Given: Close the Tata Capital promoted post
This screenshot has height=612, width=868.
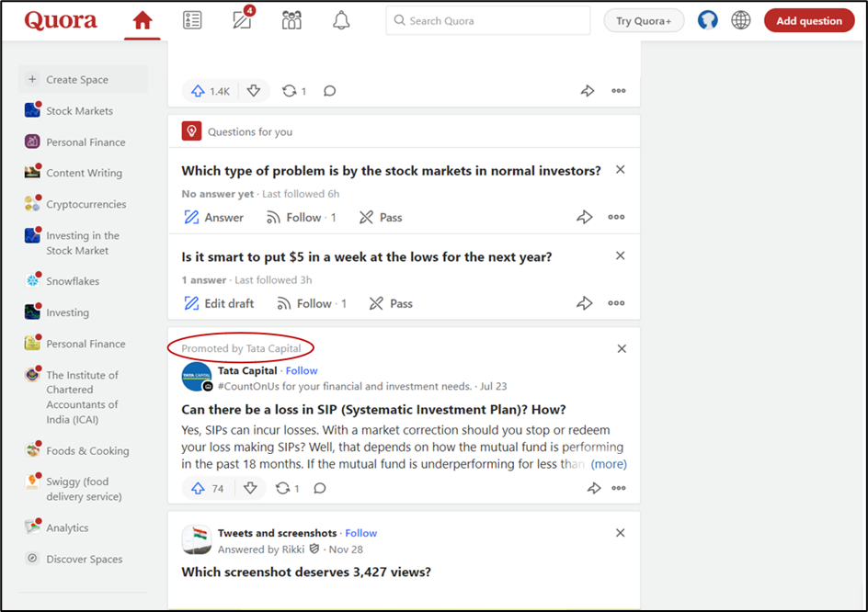Looking at the screenshot, I should tap(622, 348).
